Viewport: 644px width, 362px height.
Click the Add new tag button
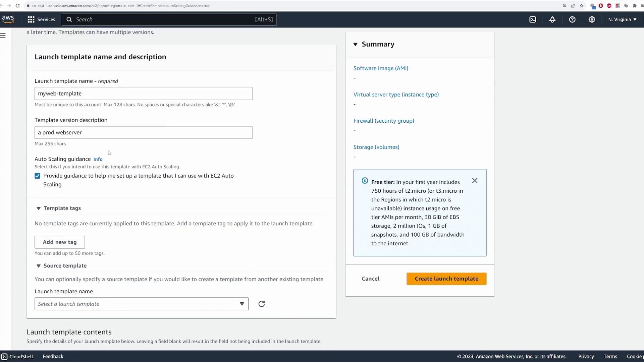click(60, 242)
